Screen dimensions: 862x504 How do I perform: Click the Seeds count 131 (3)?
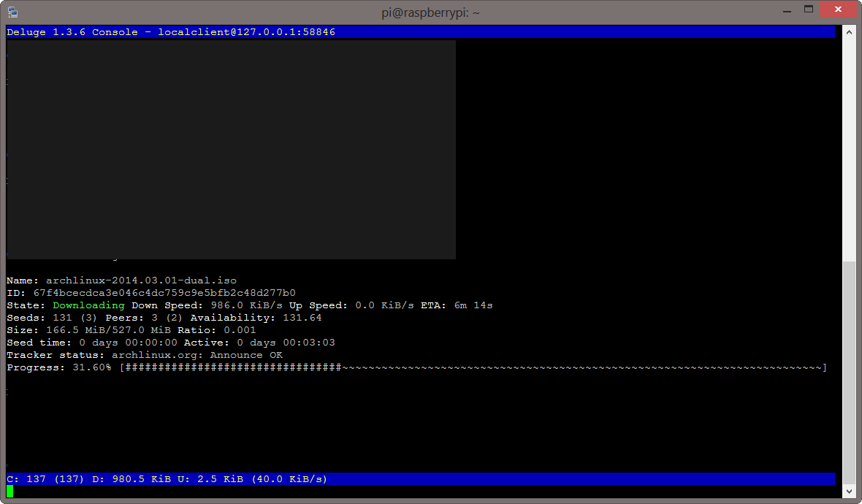tap(75, 318)
